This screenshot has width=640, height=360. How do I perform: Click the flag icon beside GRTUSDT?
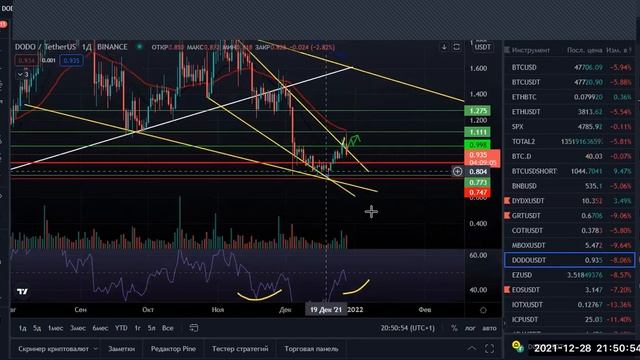(x=507, y=215)
